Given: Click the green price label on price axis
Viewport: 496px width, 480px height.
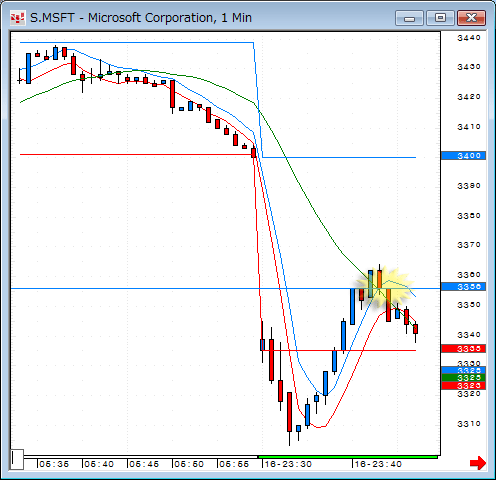Looking at the screenshot, I should pyautogui.click(x=463, y=378).
